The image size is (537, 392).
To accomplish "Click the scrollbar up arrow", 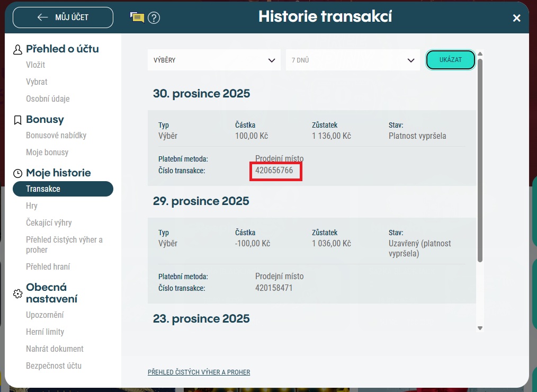I will click(x=480, y=54).
